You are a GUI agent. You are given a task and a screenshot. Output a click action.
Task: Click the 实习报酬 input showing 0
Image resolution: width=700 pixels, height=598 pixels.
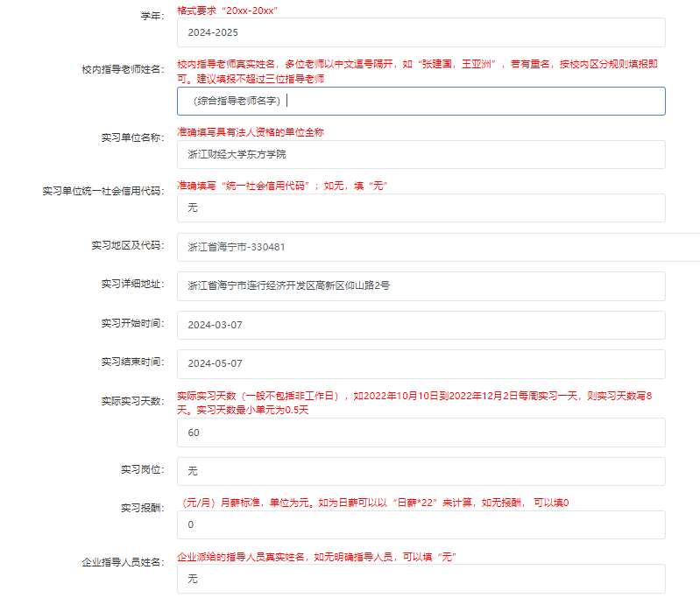421,524
